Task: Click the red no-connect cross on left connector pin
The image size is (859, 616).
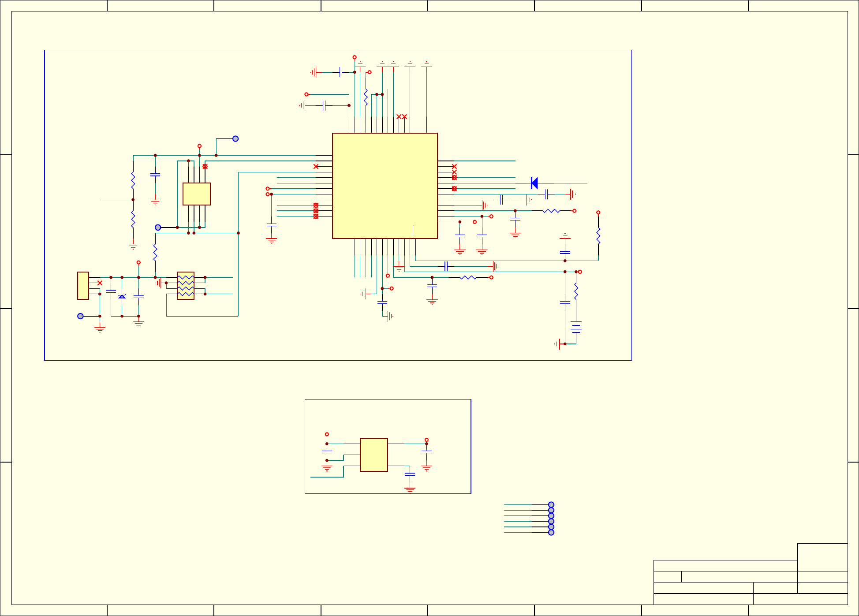Action: tap(100, 283)
